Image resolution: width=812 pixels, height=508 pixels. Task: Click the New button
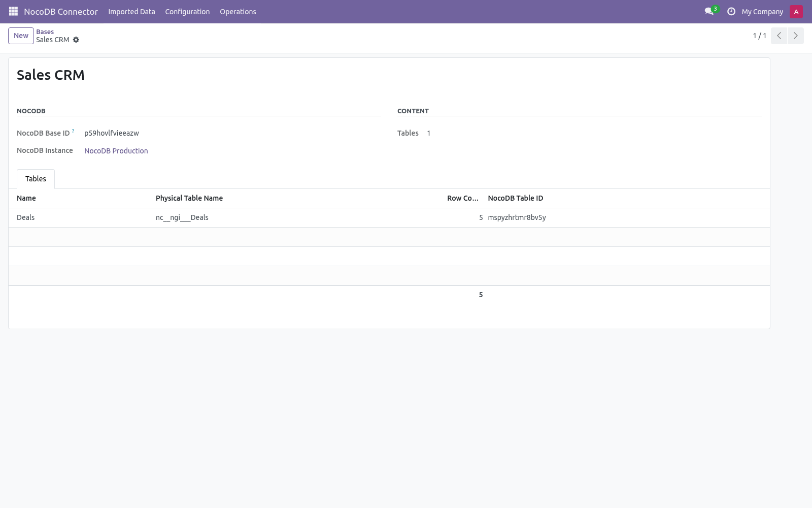point(21,36)
